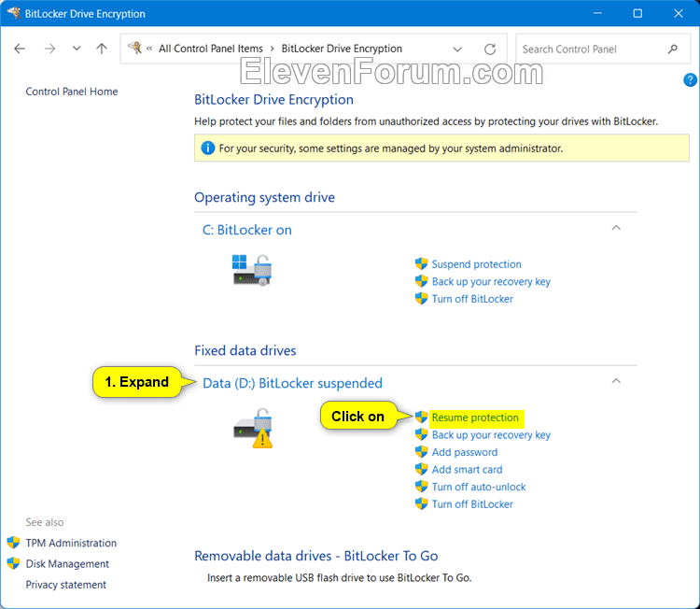700x609 pixels.
Task: Click shield icon beside Add password
Action: pyautogui.click(x=421, y=452)
